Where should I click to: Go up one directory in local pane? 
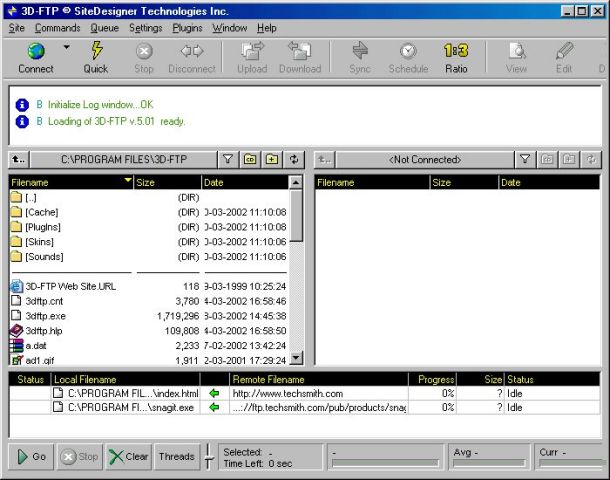coord(18,159)
